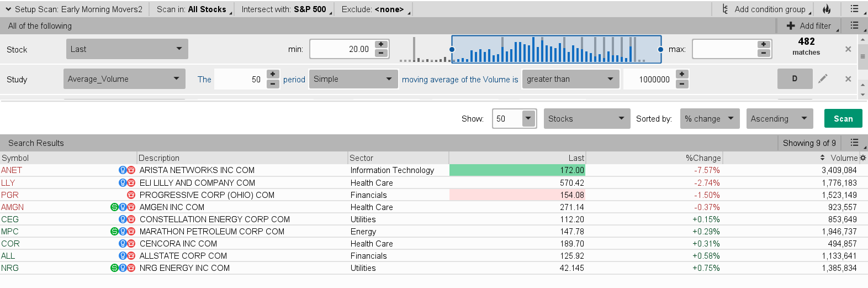Click the empty max price input field
868x288 pixels.
724,49
